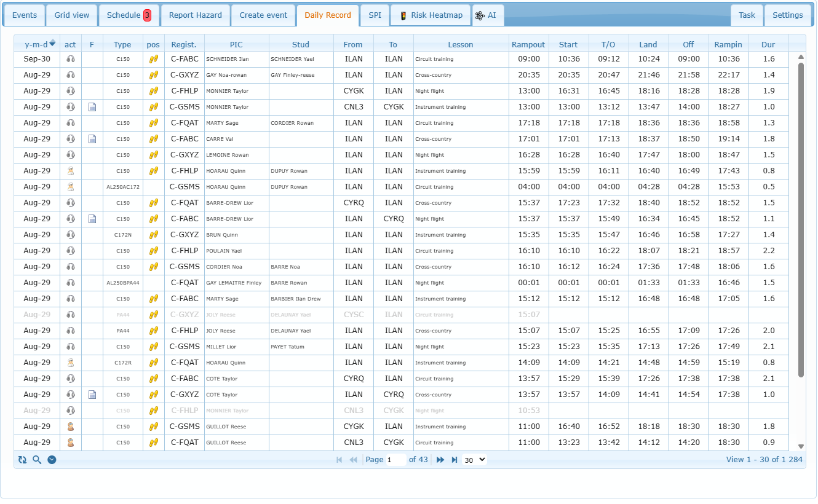This screenshot has height=504, width=818.
Task: Click the person icon in the AL250AC172 row
Action: (x=71, y=187)
